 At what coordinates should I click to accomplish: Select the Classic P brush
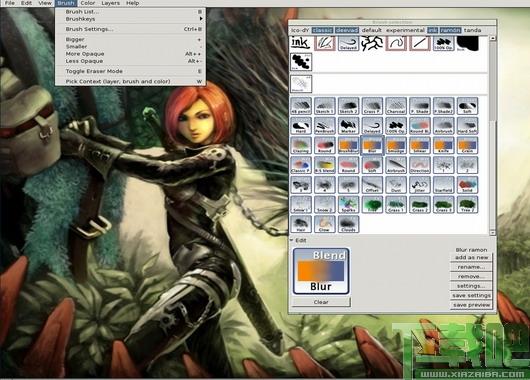(x=301, y=165)
